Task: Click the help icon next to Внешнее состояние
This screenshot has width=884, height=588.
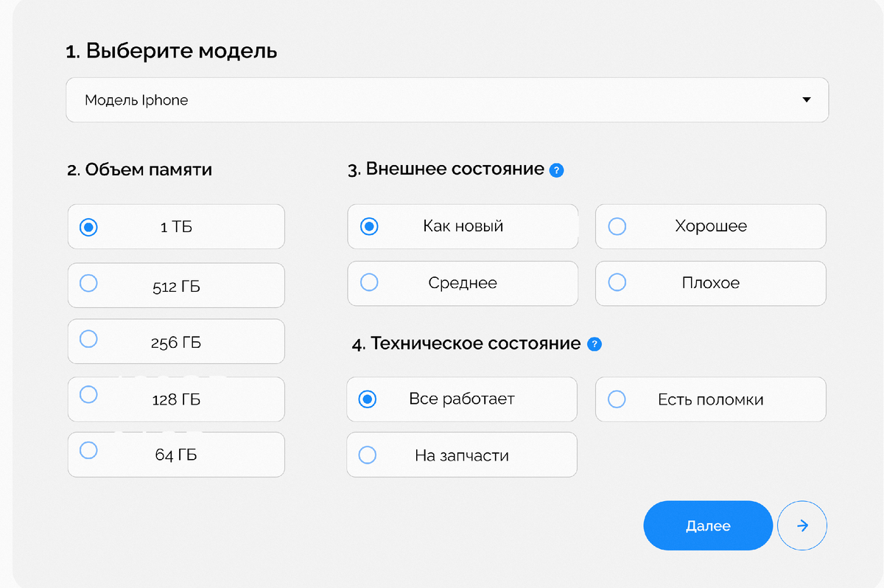Action: click(557, 170)
